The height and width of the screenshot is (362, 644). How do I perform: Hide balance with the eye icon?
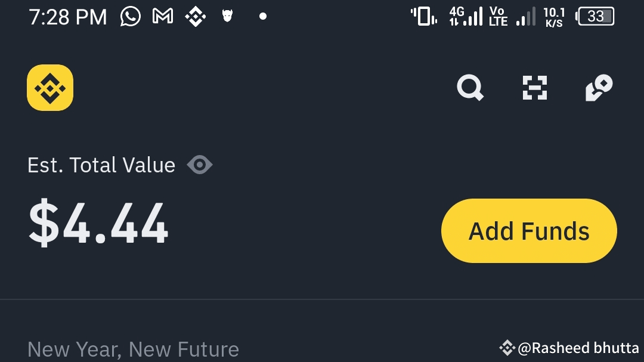click(x=200, y=165)
